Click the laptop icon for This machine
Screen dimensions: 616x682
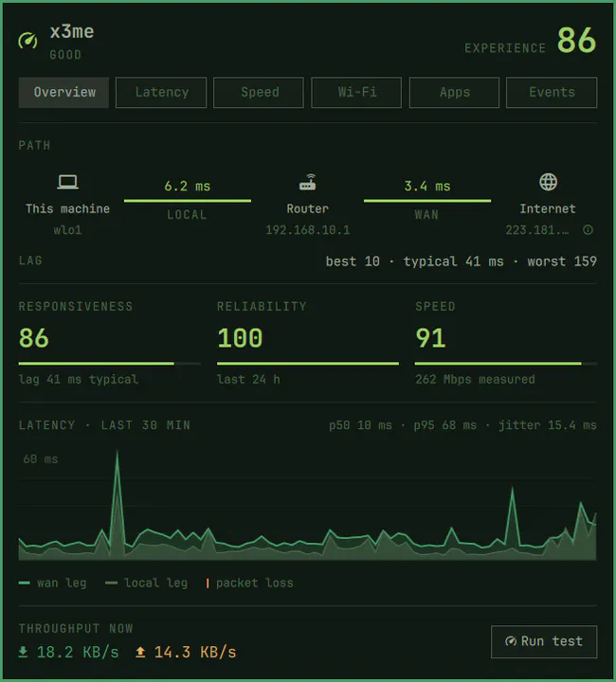(x=68, y=182)
